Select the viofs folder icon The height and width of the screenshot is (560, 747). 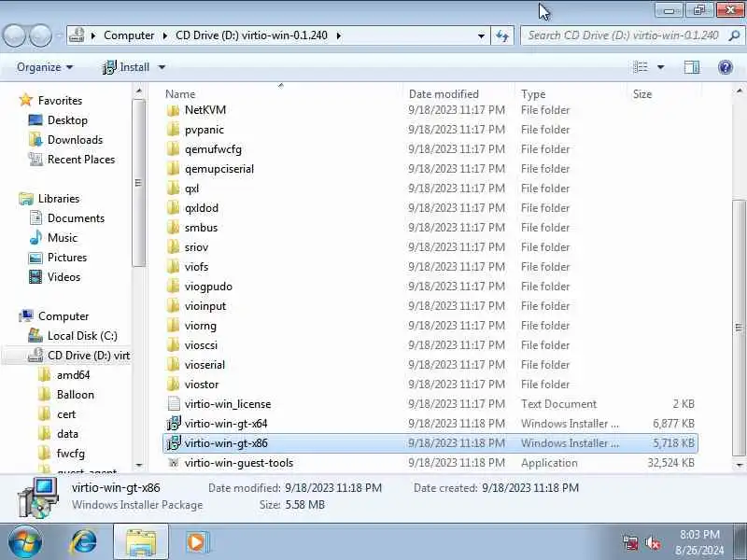click(174, 267)
